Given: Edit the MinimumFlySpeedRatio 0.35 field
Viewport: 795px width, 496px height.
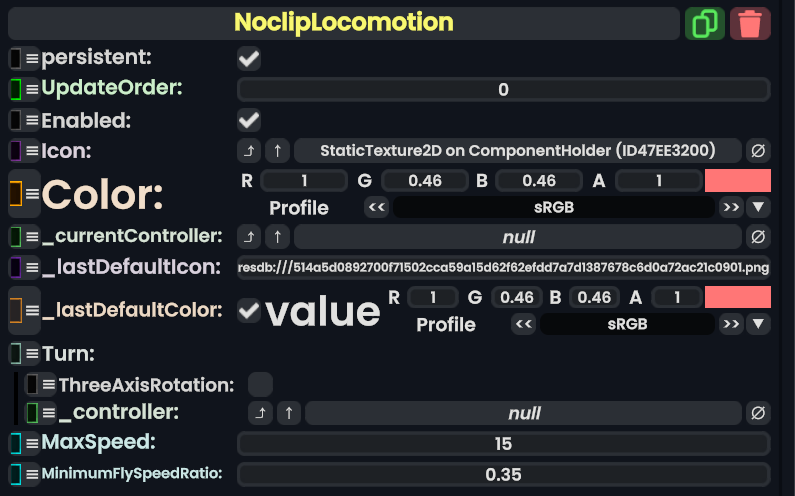Looking at the screenshot, I should click(503, 474).
